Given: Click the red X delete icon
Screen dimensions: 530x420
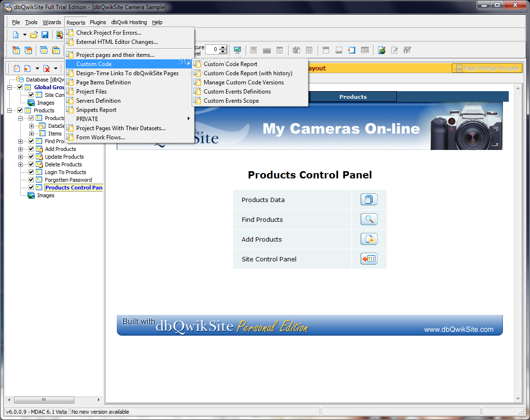Looking at the screenshot, I should coord(47,68).
